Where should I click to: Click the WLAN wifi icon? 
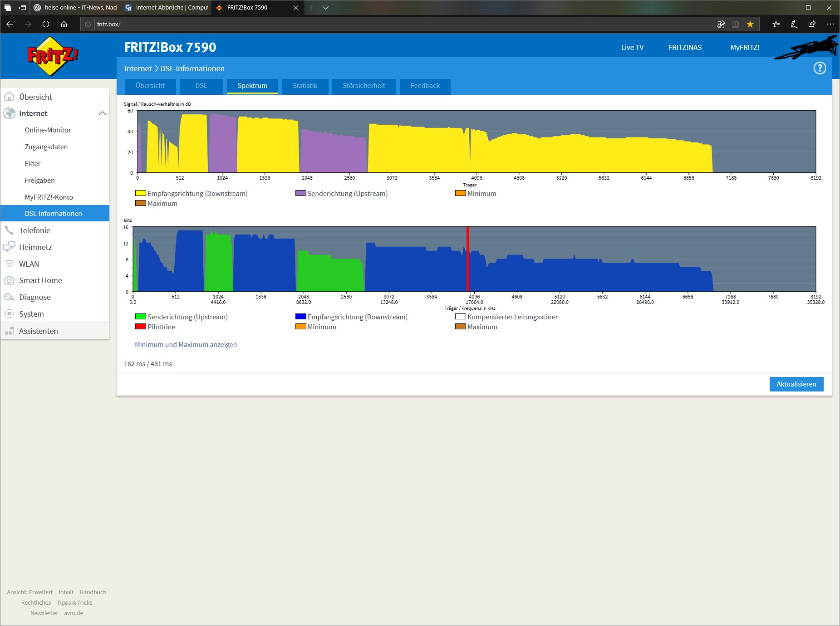click(x=9, y=264)
